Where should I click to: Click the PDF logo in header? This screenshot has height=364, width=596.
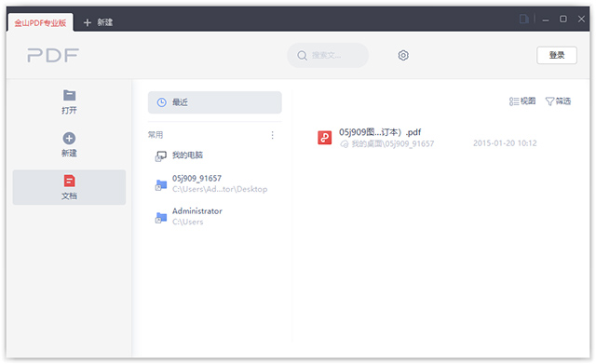click(53, 56)
